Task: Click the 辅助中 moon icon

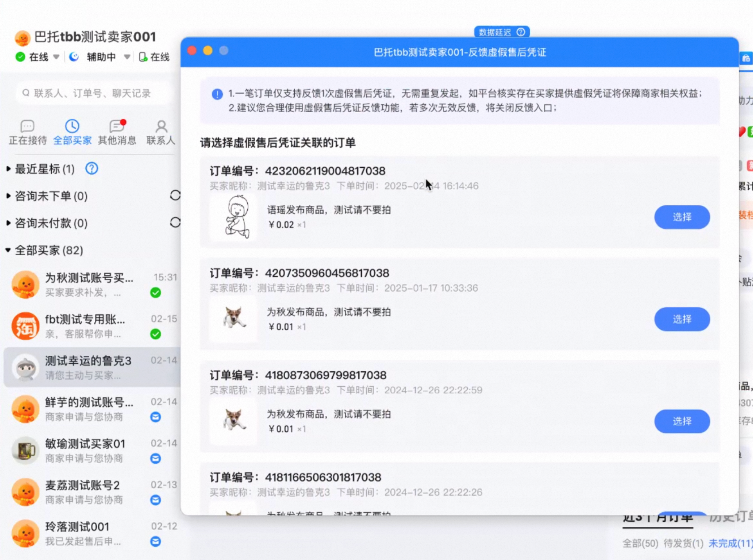Action: coord(74,57)
